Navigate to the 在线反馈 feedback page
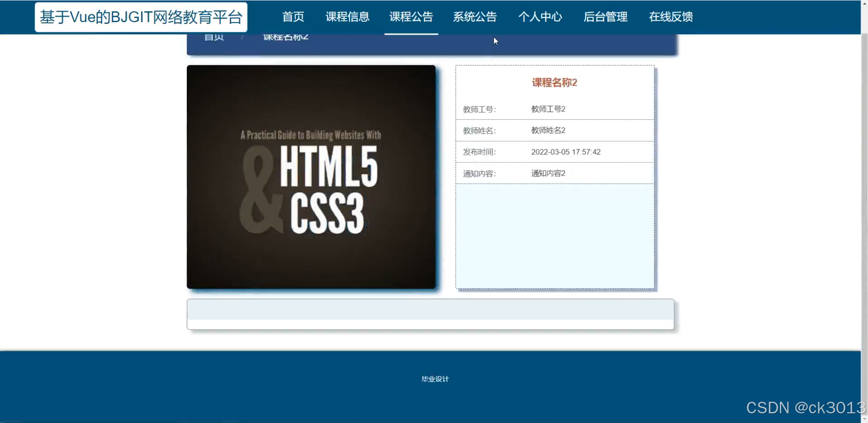 (670, 17)
